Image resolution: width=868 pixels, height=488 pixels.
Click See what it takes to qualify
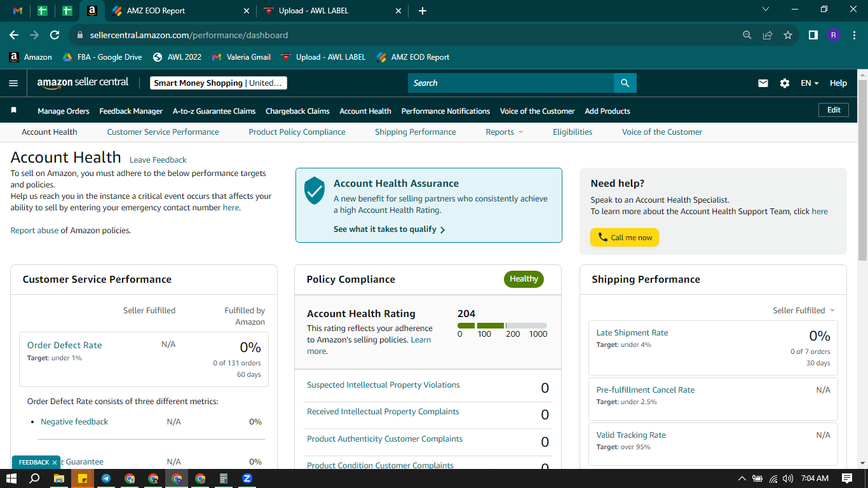tap(390, 229)
